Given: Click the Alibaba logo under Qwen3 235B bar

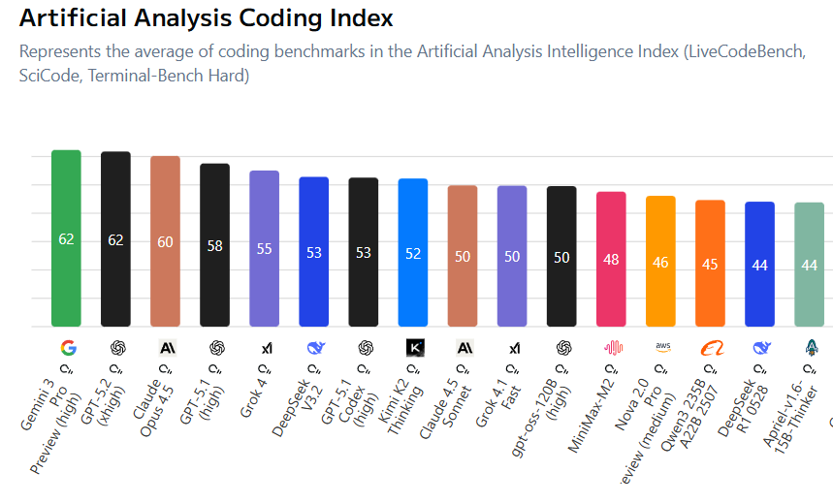Looking at the screenshot, I should click(x=713, y=348).
